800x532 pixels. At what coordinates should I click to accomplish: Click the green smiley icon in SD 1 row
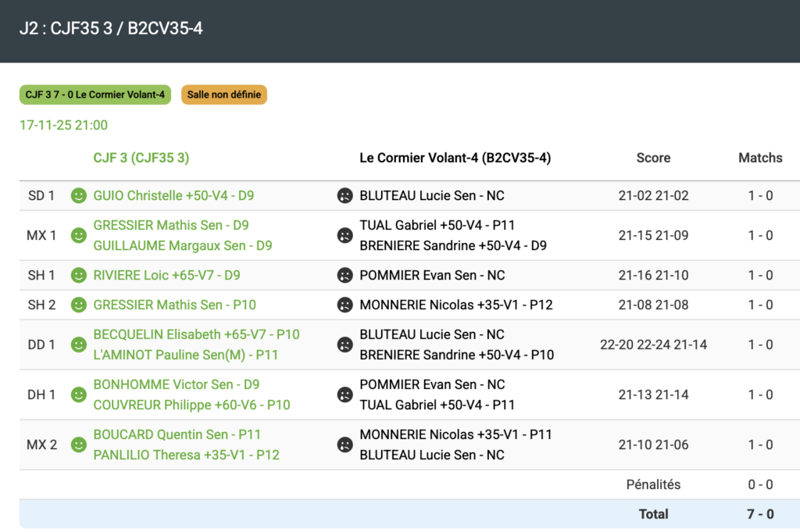tap(79, 195)
